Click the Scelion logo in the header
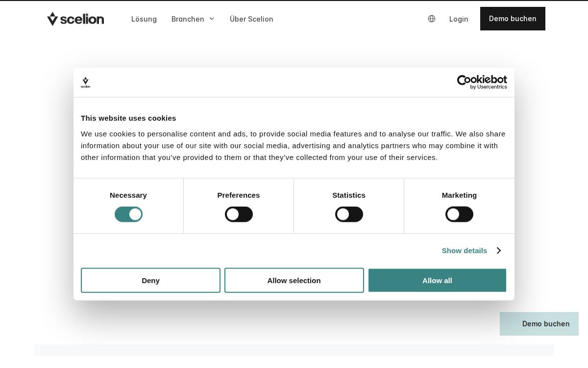This screenshot has height=368, width=588. pos(75,19)
